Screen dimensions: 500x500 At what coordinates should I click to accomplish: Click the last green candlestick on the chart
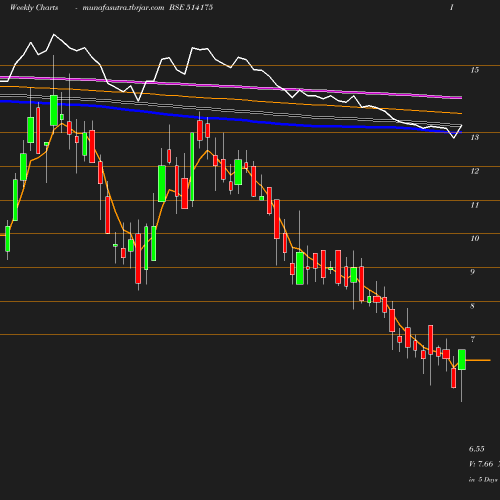462,360
